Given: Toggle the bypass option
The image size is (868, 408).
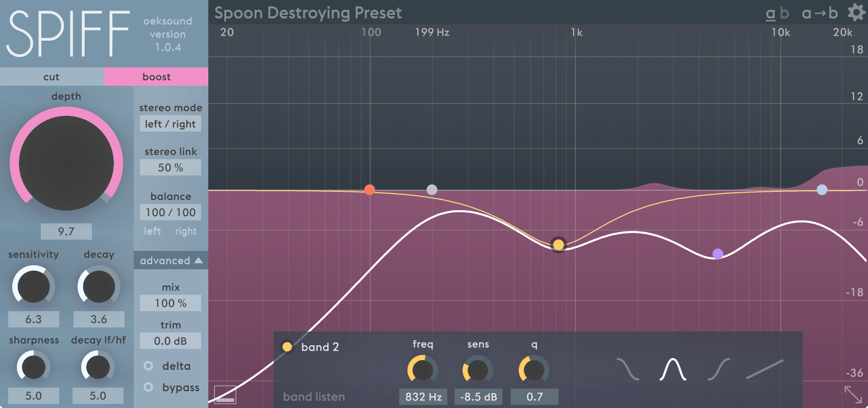Looking at the screenshot, I should tap(149, 387).
